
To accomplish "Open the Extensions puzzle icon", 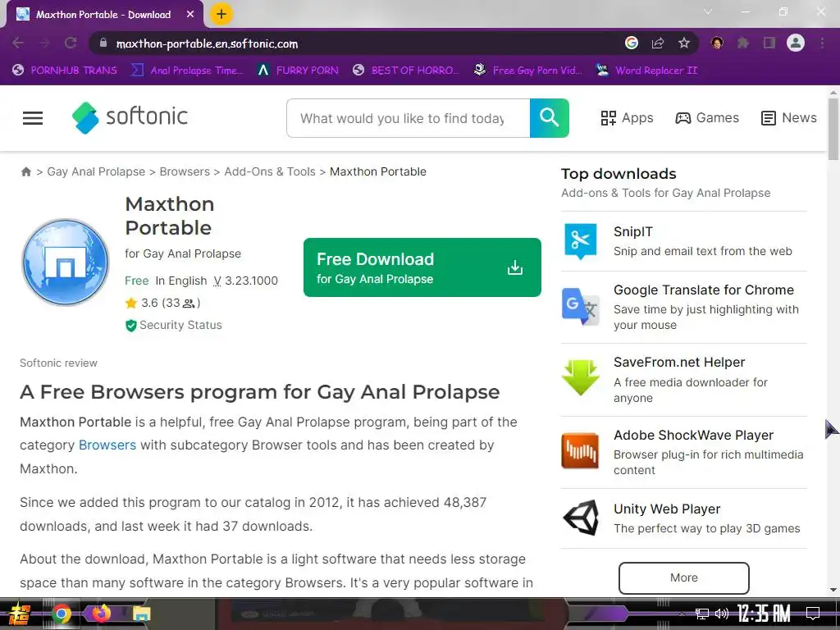I will coord(743,43).
